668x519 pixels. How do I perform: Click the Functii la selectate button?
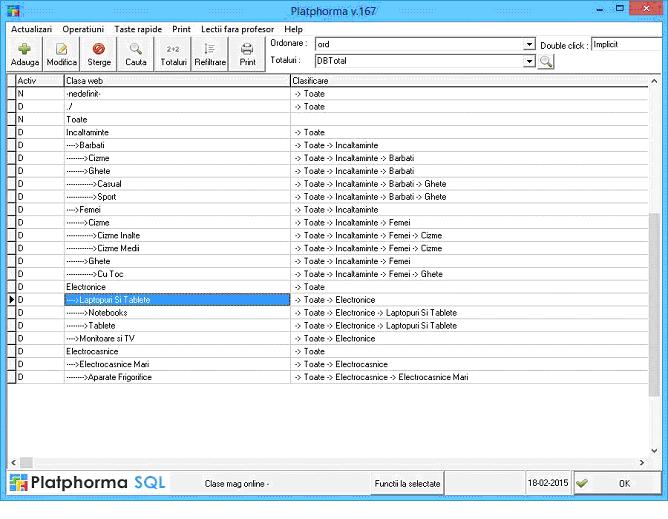pyautogui.click(x=407, y=484)
